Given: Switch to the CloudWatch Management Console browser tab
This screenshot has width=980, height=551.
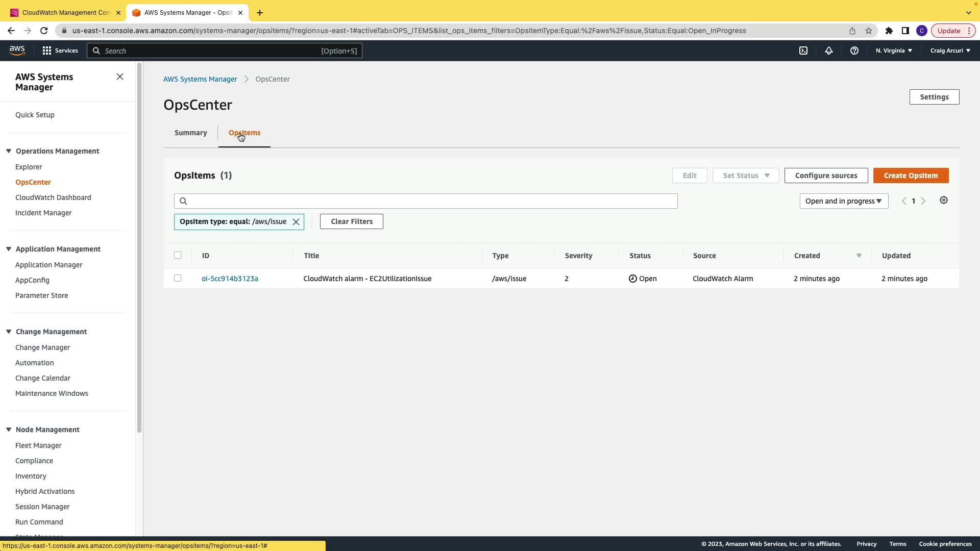Looking at the screenshot, I should pyautogui.click(x=65, y=12).
